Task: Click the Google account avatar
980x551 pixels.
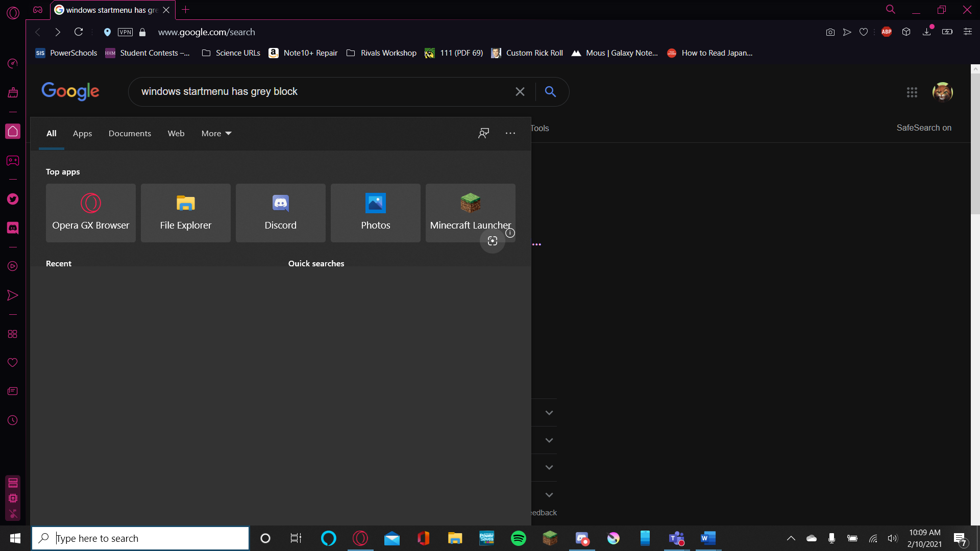Action: [x=942, y=92]
